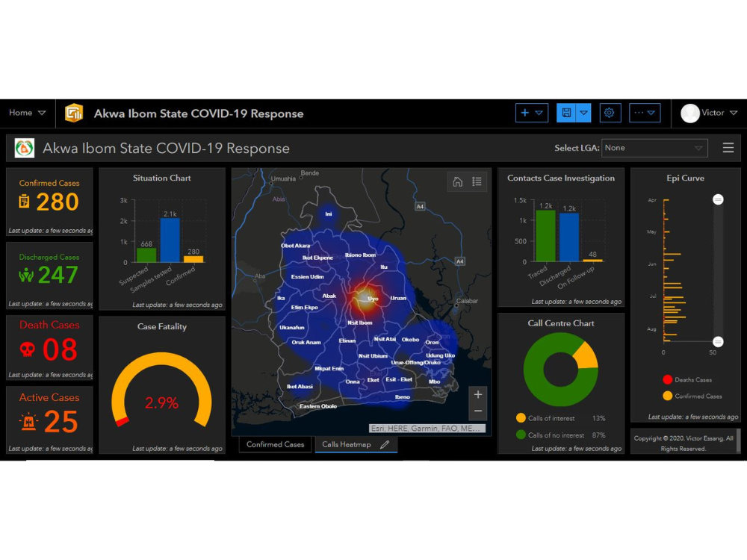Image resolution: width=747 pixels, height=560 pixels.
Task: Click the Deaths Cases red legend swatch
Action: click(667, 379)
